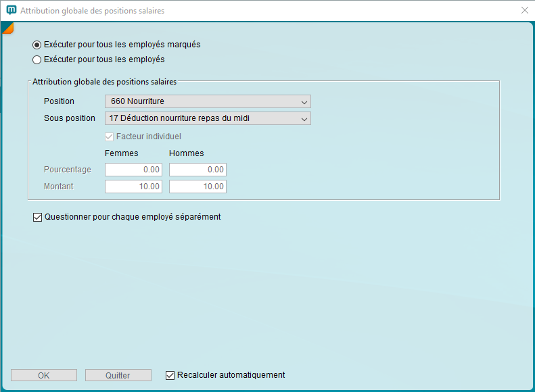Click the Hommes Pourcentage field

pos(197,170)
